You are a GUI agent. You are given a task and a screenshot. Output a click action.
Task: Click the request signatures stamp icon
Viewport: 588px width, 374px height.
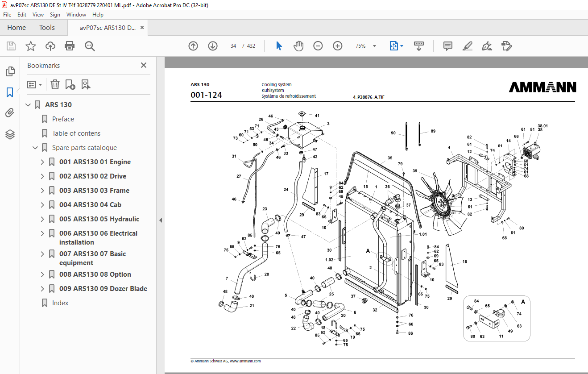coord(506,46)
